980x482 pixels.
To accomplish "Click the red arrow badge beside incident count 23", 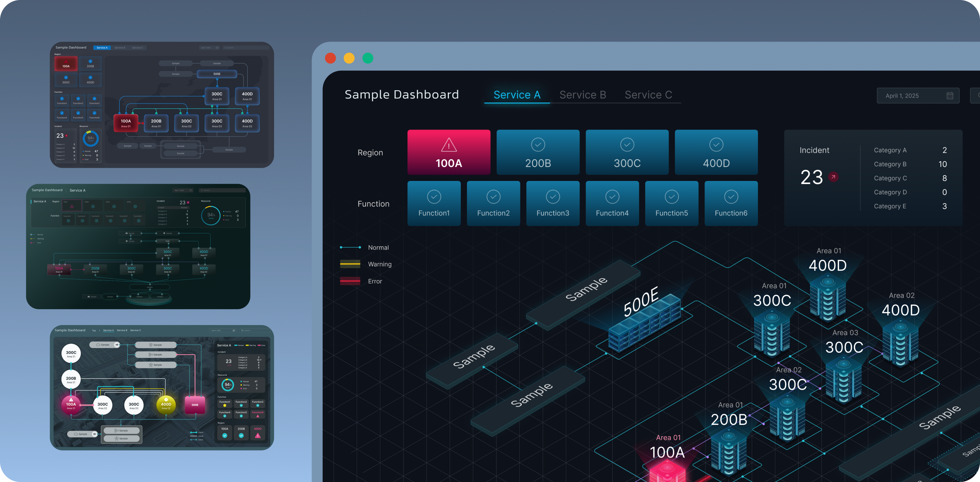I will point(833,177).
